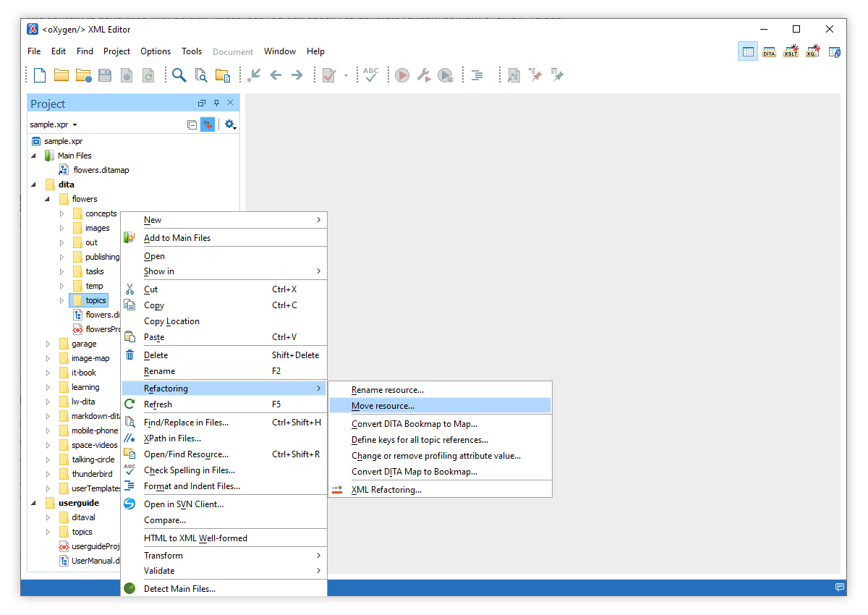
Task: Open the File menu
Action: click(34, 51)
